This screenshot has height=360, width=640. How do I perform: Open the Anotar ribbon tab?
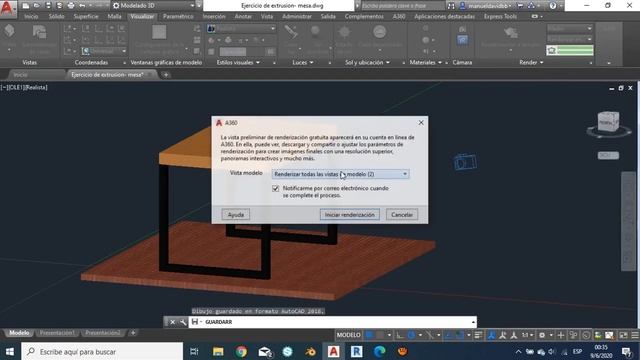tap(243, 16)
